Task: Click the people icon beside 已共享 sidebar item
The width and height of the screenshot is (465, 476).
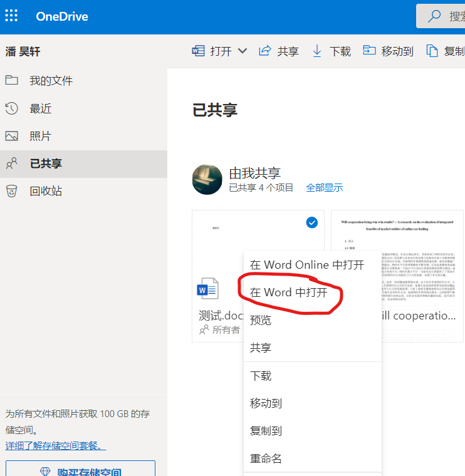Action: 11,163
